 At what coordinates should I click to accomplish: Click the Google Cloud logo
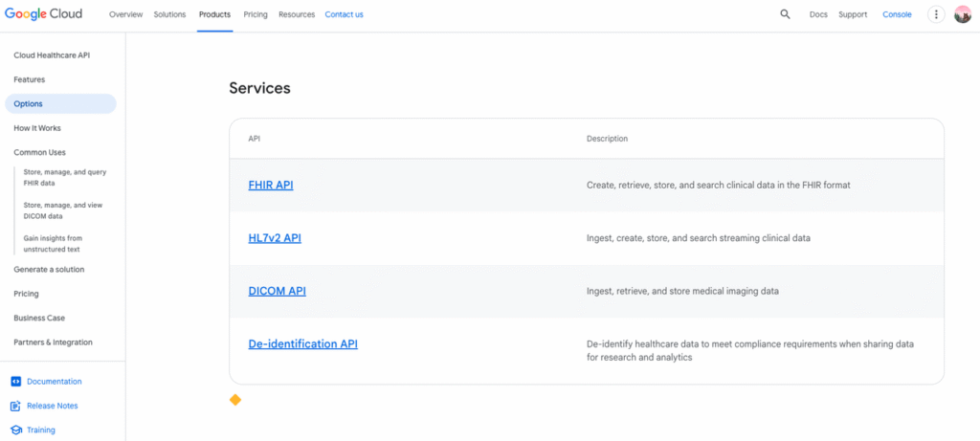pyautogui.click(x=44, y=14)
